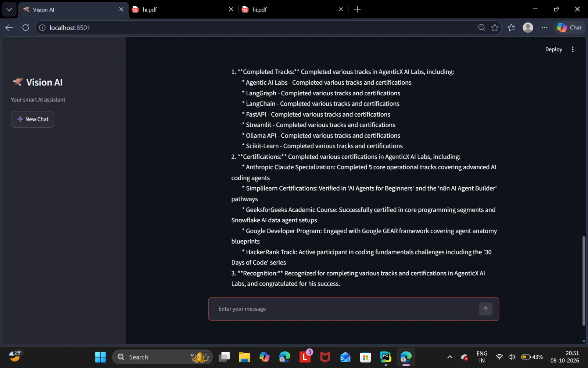Open the browser profile menu
The image size is (588, 368).
(528, 28)
